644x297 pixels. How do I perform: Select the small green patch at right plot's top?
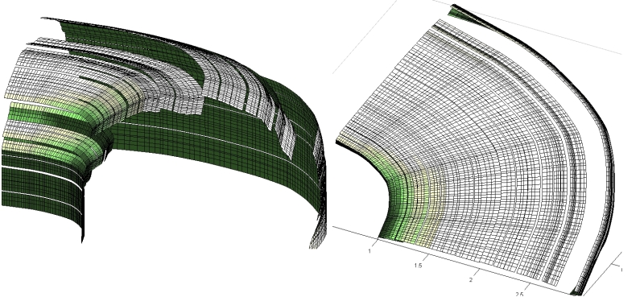click(457, 12)
